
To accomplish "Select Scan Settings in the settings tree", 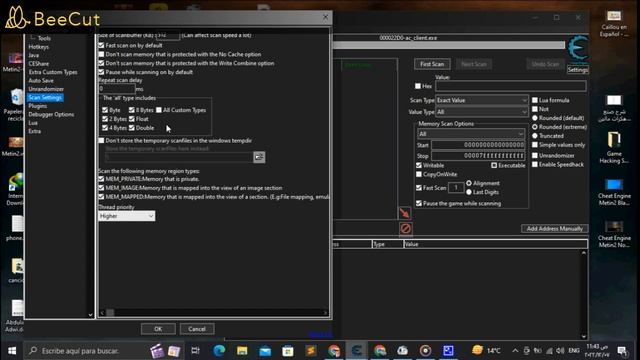I will (x=45, y=98).
